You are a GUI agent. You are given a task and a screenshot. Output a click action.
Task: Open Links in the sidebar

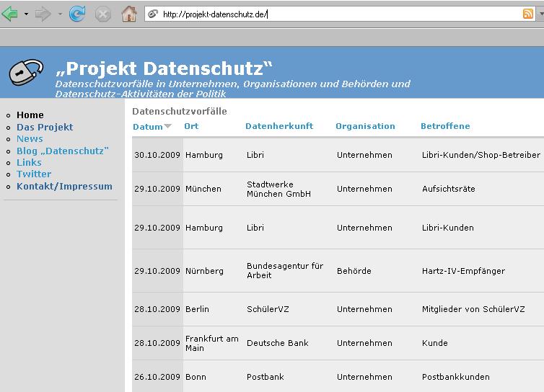point(29,163)
